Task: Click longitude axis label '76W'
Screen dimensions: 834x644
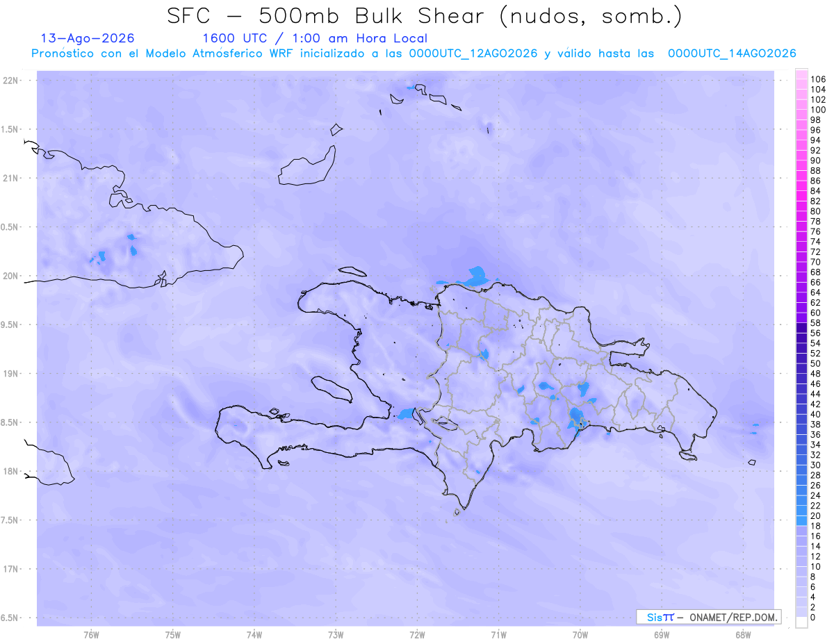Action: [x=91, y=635]
